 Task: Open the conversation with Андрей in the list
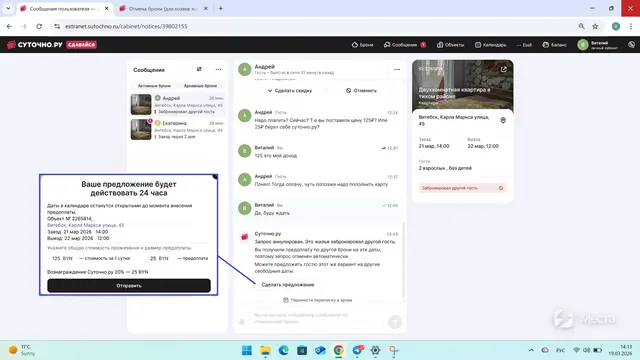(178, 104)
